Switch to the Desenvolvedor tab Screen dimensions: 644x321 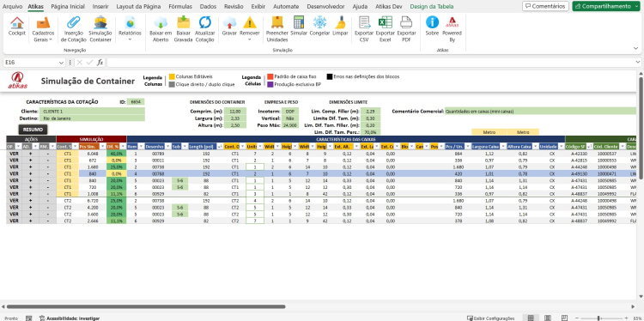pos(325,7)
